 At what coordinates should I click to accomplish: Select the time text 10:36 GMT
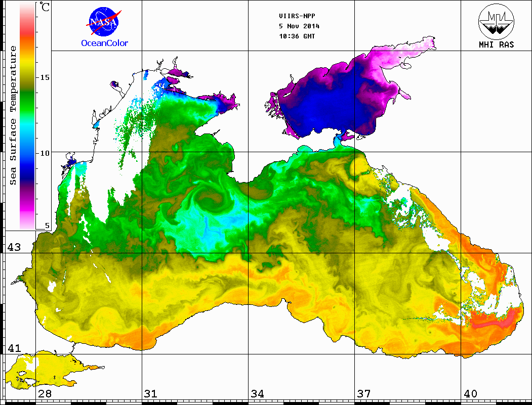pyautogui.click(x=297, y=36)
